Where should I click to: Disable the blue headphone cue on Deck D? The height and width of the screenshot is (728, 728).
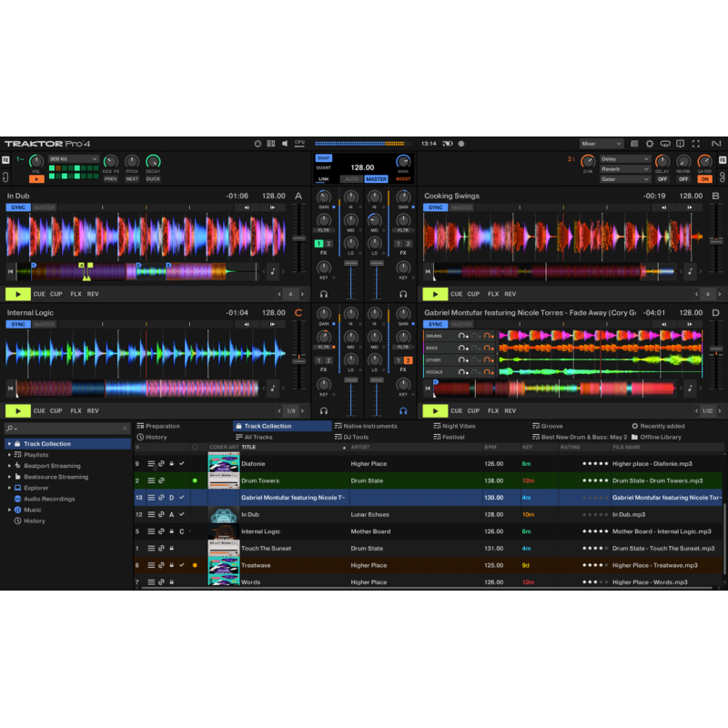pyautogui.click(x=403, y=411)
